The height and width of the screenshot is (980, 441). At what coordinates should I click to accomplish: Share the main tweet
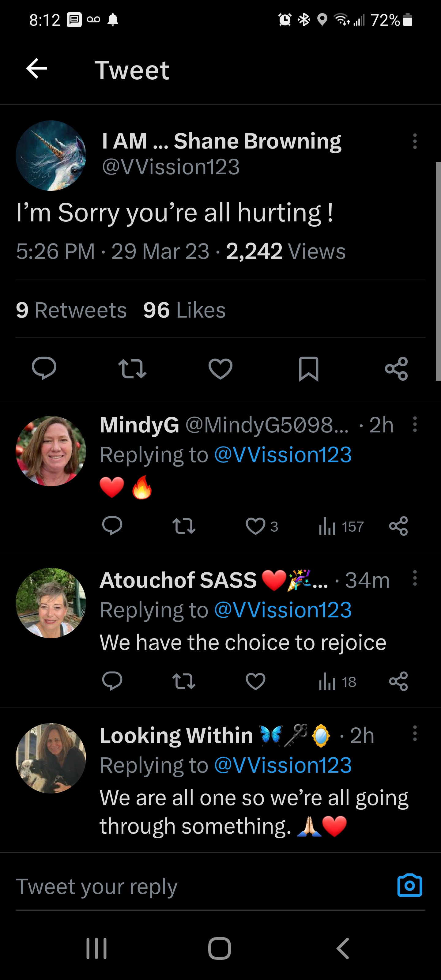(x=397, y=368)
